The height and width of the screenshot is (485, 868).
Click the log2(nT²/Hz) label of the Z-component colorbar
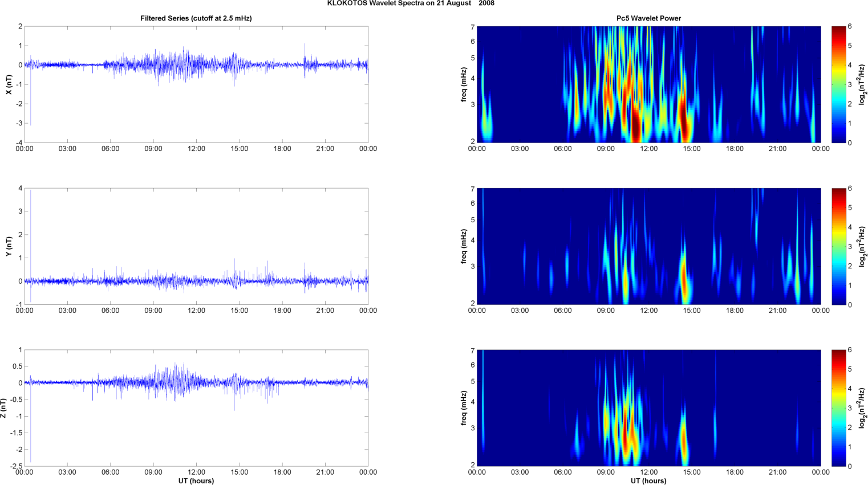[x=863, y=408]
